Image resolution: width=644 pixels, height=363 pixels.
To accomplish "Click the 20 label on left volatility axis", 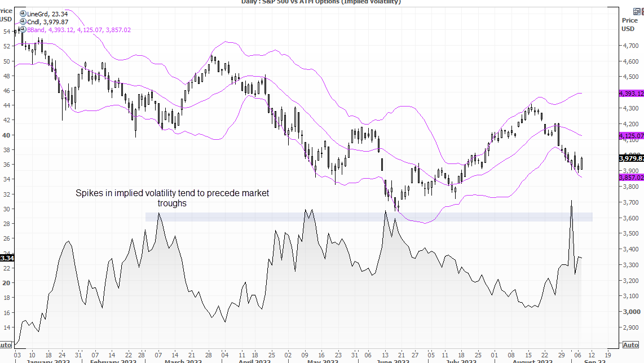I will pos(7,283).
